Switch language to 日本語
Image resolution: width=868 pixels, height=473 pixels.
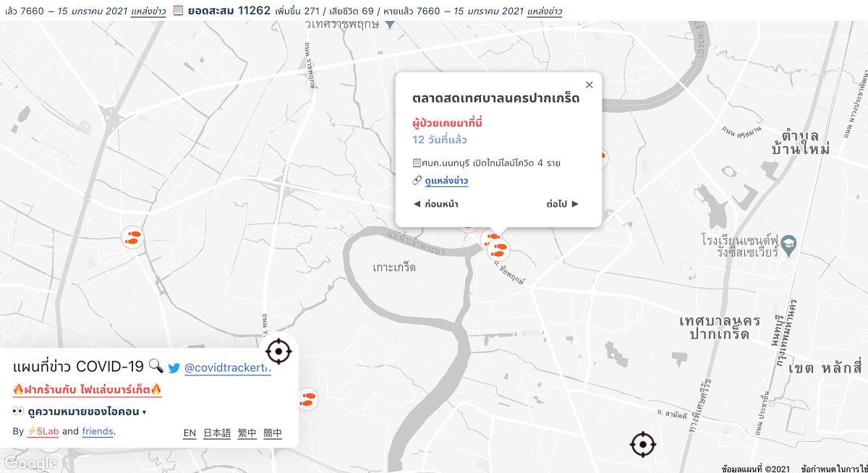(x=217, y=433)
